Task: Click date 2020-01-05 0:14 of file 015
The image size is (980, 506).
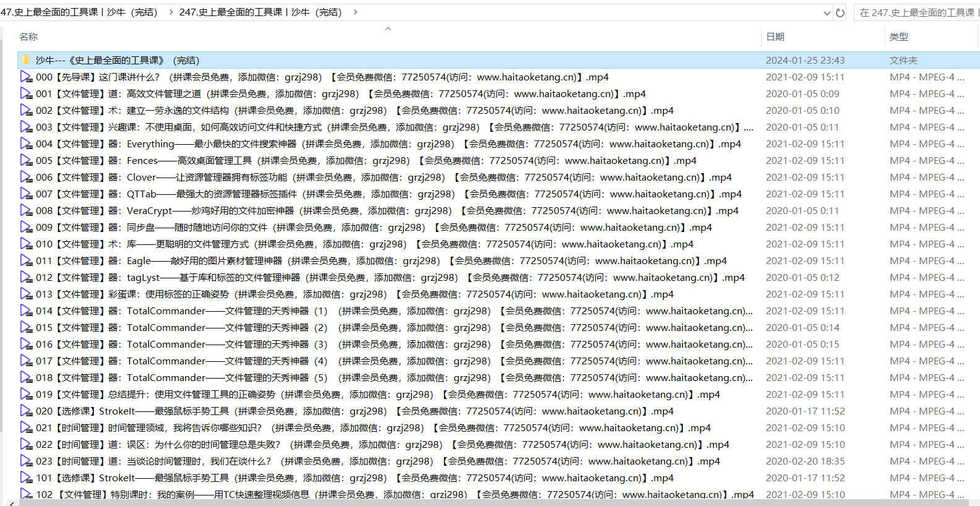Action: (802, 327)
